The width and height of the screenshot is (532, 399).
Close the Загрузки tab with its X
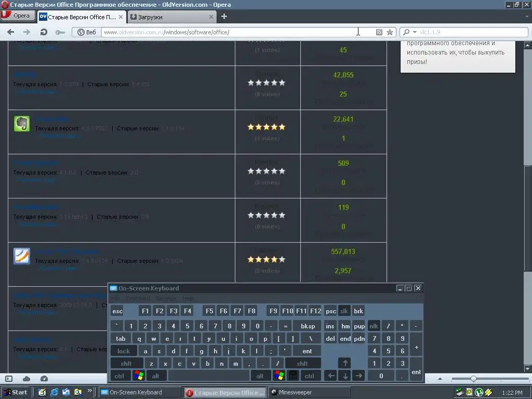pos(211,17)
